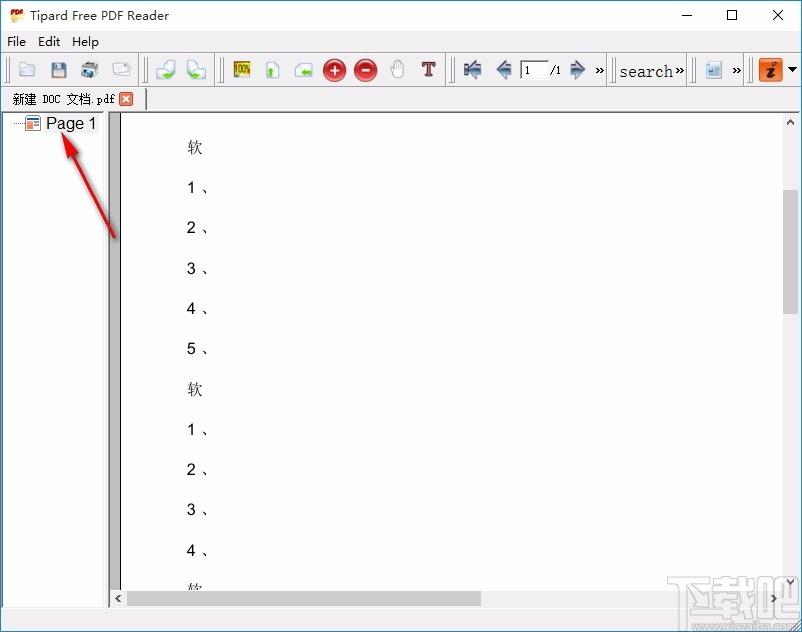Image resolution: width=802 pixels, height=632 pixels.
Task: Go to the first page icon
Action: click(x=473, y=70)
